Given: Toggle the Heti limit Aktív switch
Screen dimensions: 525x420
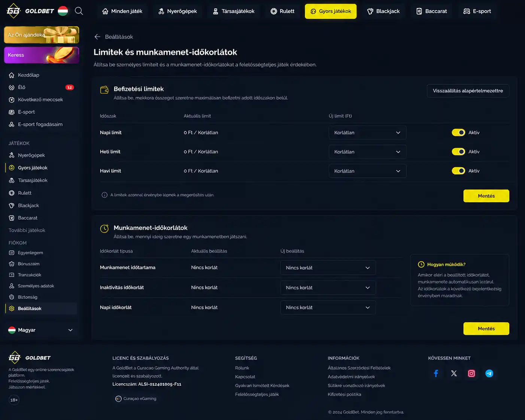Looking at the screenshot, I should 458,152.
